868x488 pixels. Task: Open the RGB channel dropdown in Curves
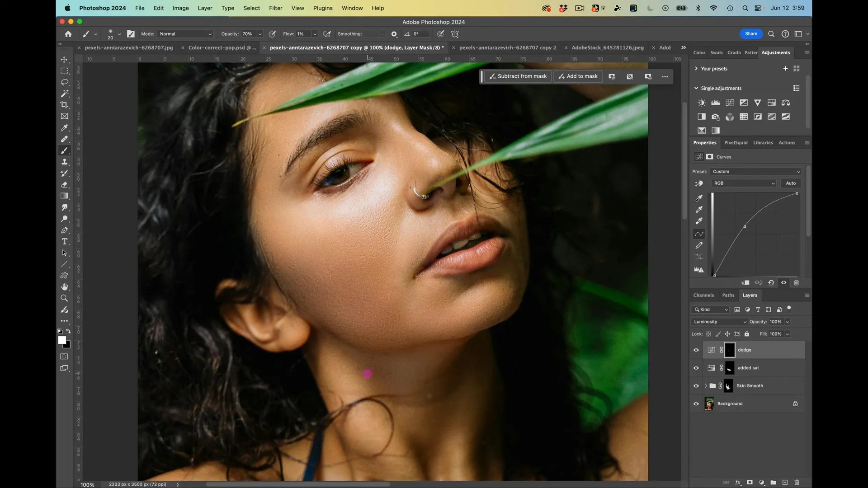744,183
